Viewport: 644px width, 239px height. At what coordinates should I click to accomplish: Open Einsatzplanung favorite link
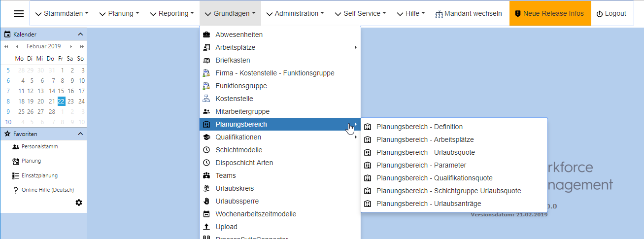pyautogui.click(x=39, y=175)
